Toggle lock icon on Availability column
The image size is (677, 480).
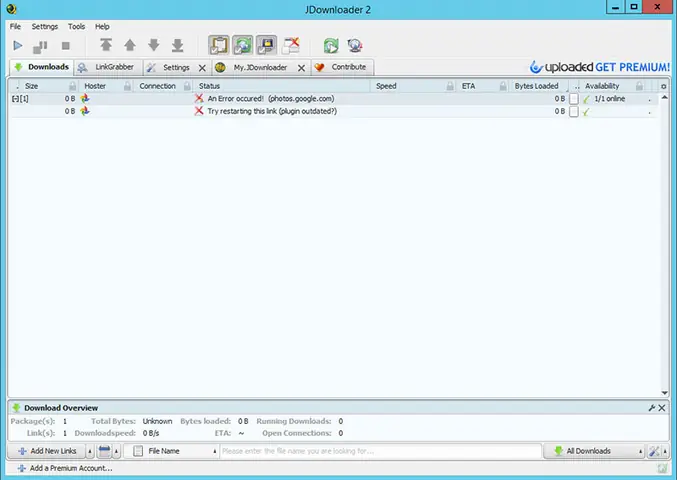point(639,86)
